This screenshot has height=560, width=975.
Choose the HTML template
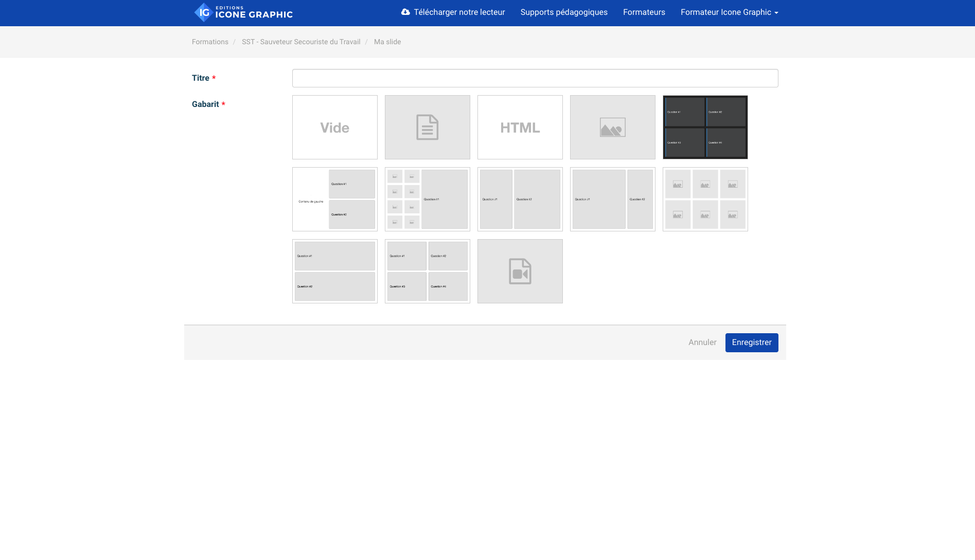pos(520,127)
